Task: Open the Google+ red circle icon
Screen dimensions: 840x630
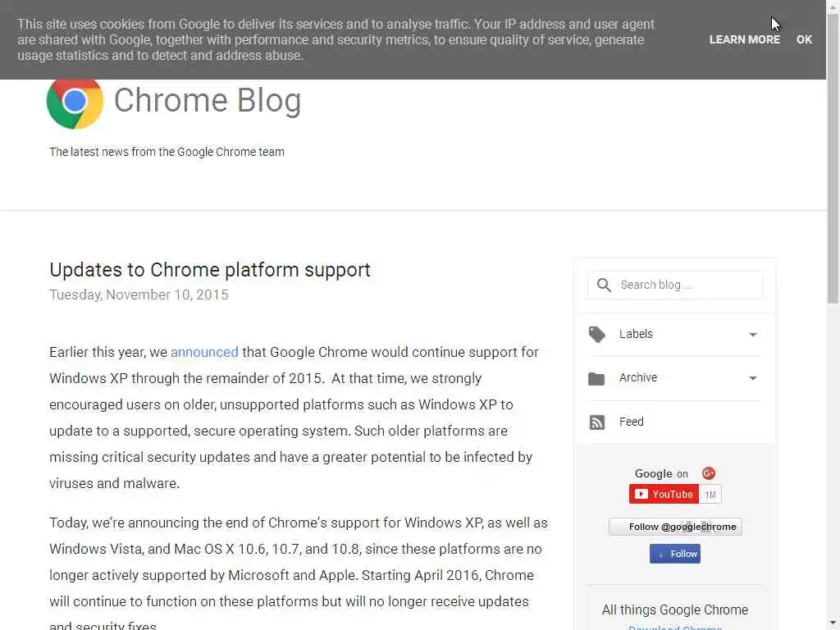Action: click(x=708, y=473)
